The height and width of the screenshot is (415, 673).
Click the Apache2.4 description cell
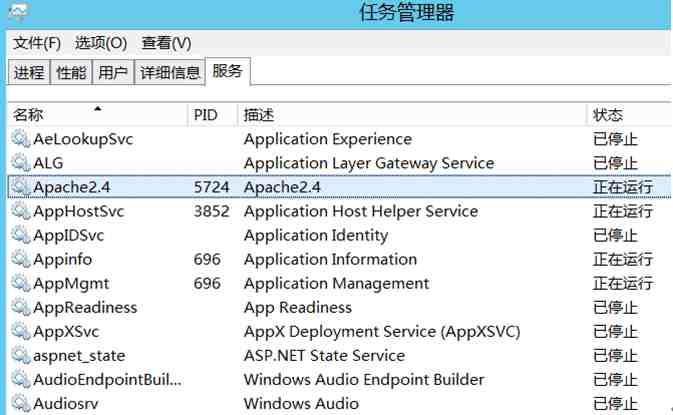[x=282, y=187]
